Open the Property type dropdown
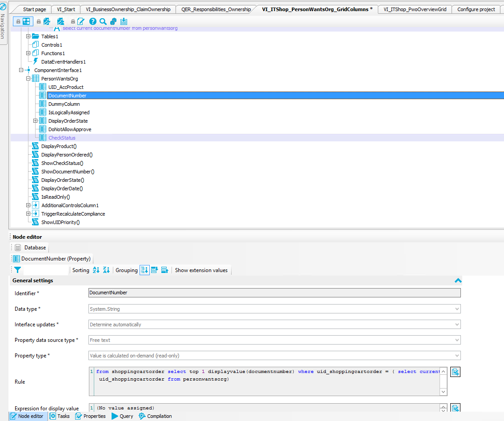This screenshot has width=504, height=421. point(457,356)
